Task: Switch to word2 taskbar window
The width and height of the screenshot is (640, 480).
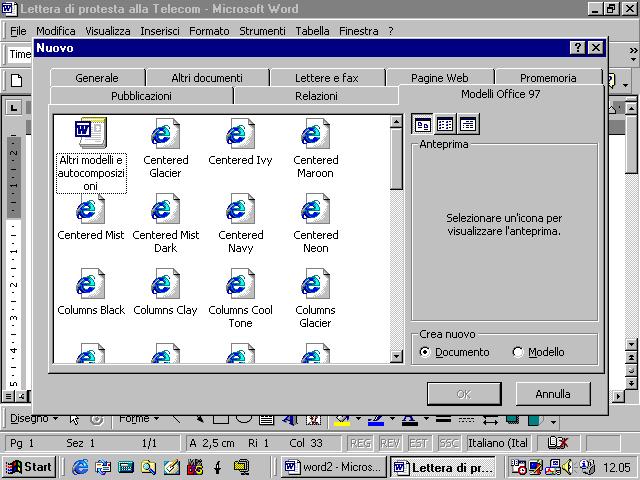Action: pos(334,467)
